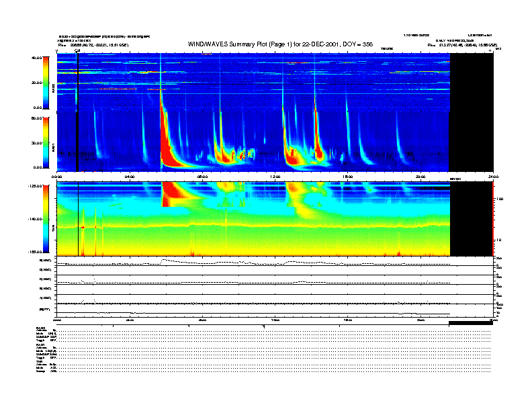Click the RAD2 color scale bar
The height and width of the screenshot is (411, 532).
[x=44, y=83]
